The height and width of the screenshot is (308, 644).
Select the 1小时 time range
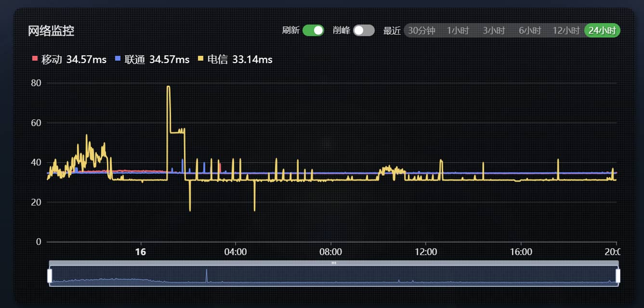pyautogui.click(x=458, y=30)
